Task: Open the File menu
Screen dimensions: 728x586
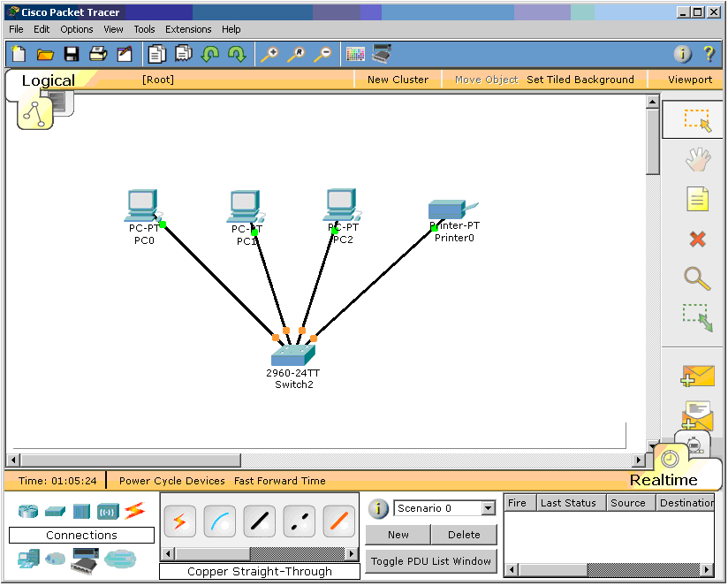Action: tap(16, 30)
